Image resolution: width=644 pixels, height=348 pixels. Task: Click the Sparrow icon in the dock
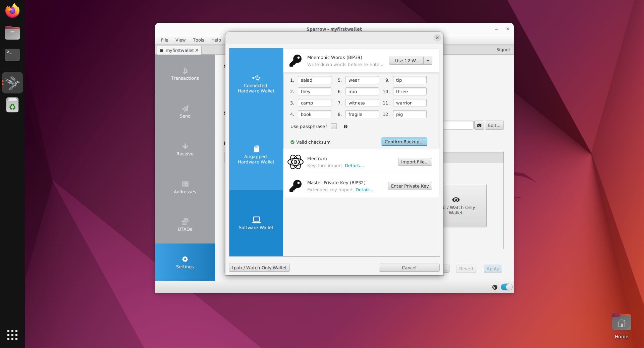(x=12, y=83)
